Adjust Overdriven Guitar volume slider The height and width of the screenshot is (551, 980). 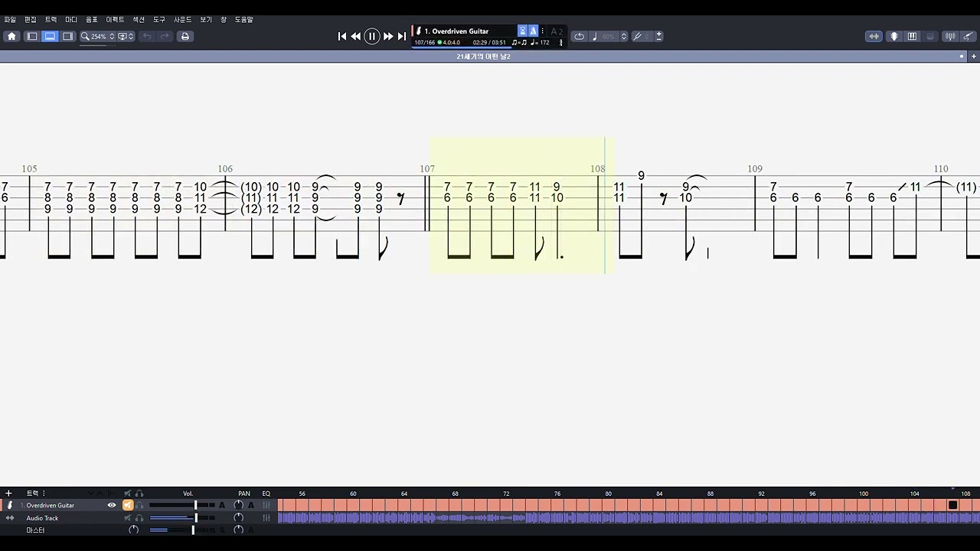tap(182, 505)
